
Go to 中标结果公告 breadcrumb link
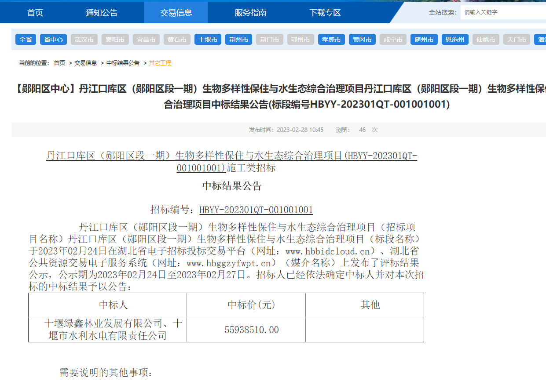coord(123,63)
